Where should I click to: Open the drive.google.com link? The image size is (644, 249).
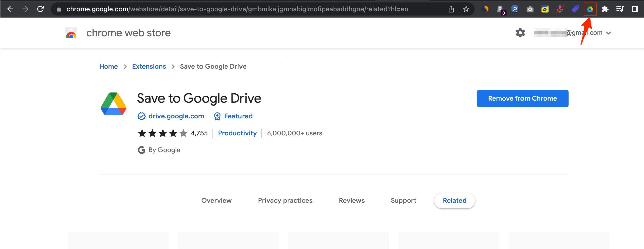[176, 116]
